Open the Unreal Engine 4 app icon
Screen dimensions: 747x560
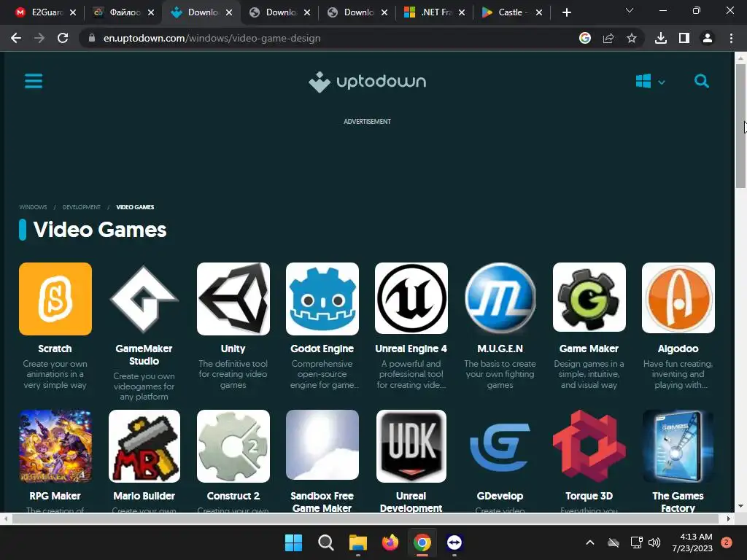click(411, 298)
